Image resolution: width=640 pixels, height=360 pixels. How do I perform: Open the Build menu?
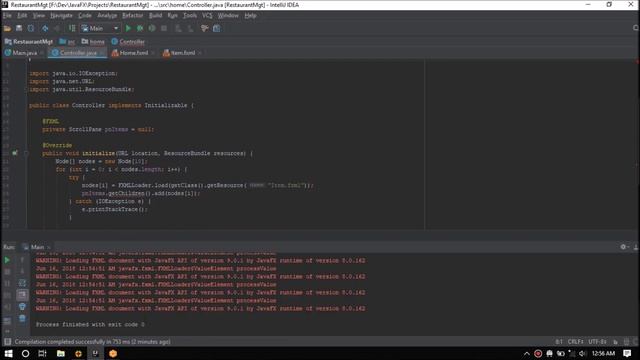tap(156, 16)
